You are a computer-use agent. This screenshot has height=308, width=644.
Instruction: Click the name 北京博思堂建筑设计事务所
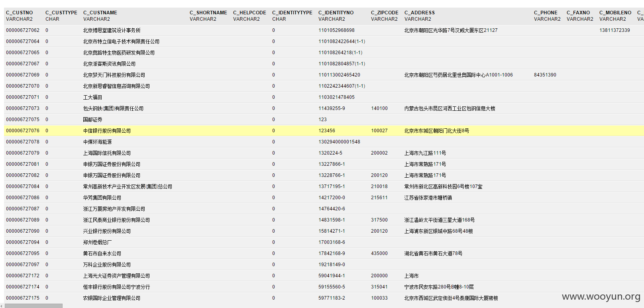[112, 30]
